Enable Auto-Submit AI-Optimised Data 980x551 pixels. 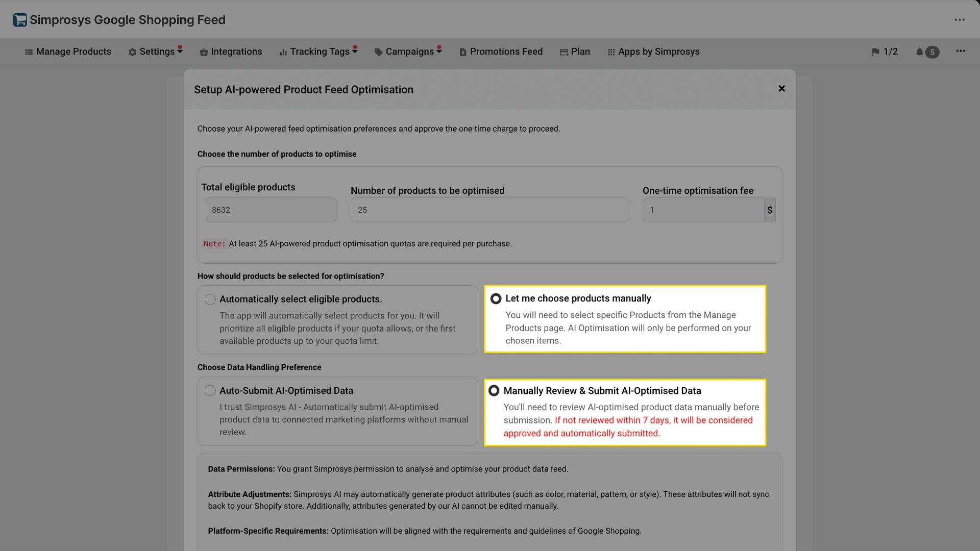click(210, 390)
